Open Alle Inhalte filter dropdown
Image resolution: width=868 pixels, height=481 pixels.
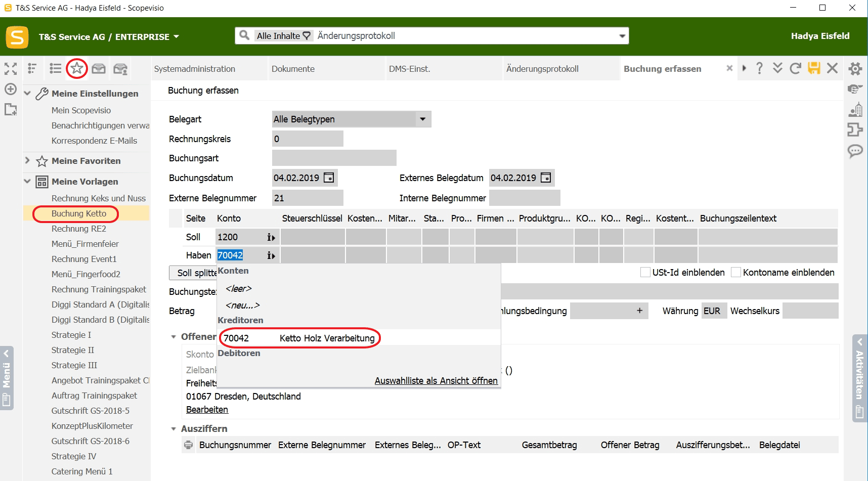pos(283,36)
